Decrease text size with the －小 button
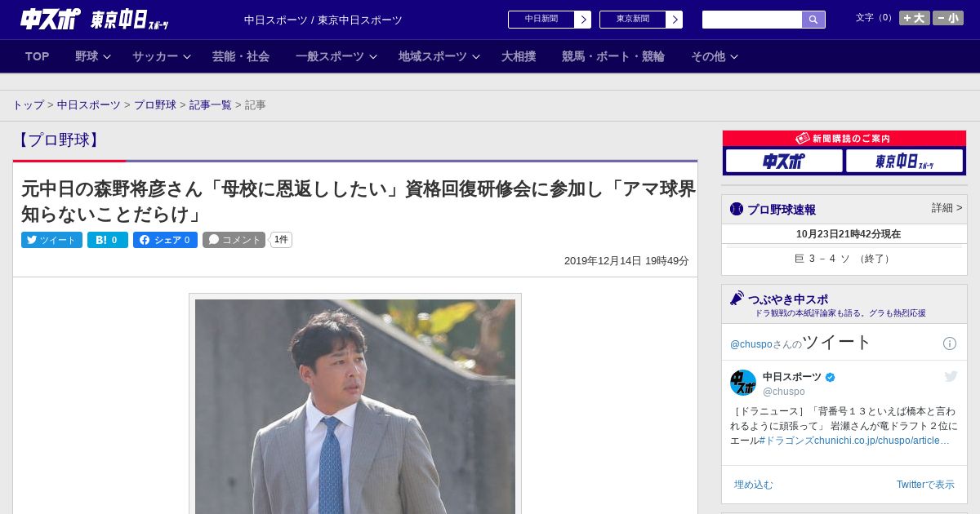 [948, 18]
